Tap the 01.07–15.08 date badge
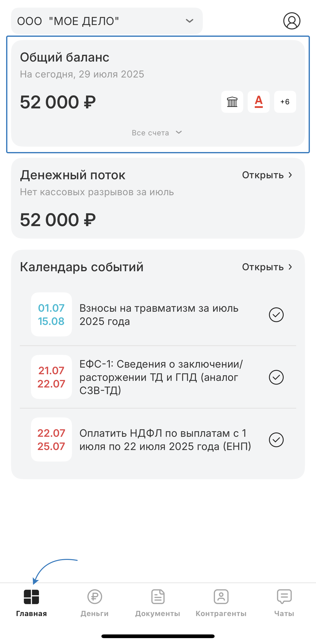316x644 pixels. 51,314
